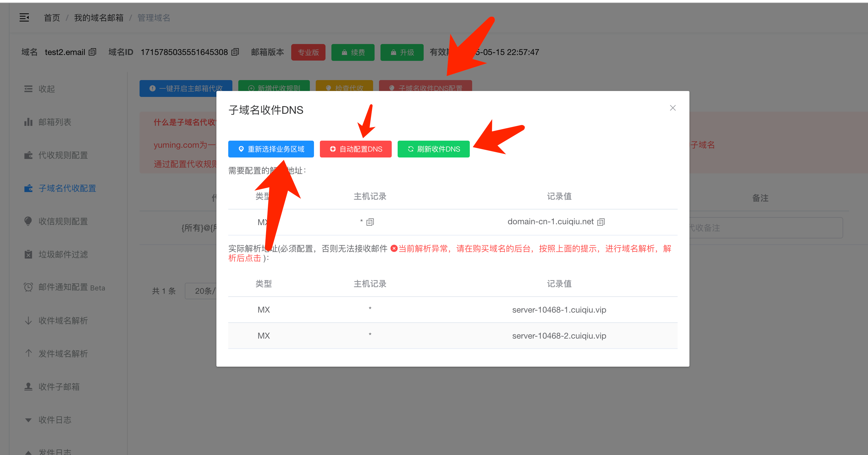Expand 收件日志 sidebar group
The image size is (868, 455).
point(48,420)
